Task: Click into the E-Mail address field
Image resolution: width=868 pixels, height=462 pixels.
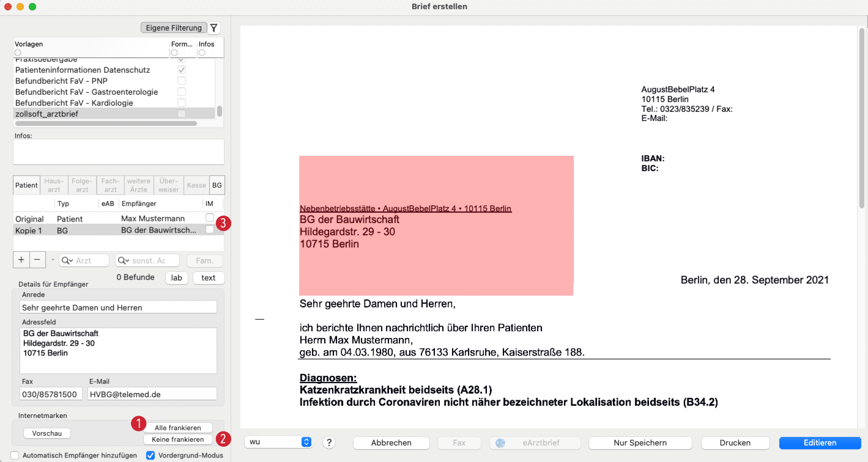Action: tap(152, 394)
